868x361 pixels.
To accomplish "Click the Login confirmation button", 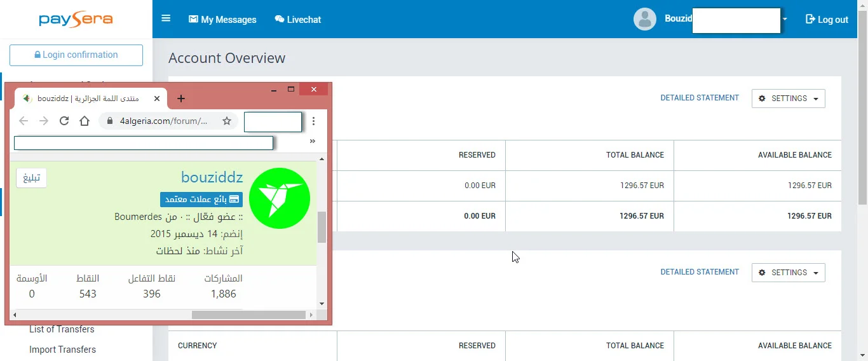I will coord(76,55).
